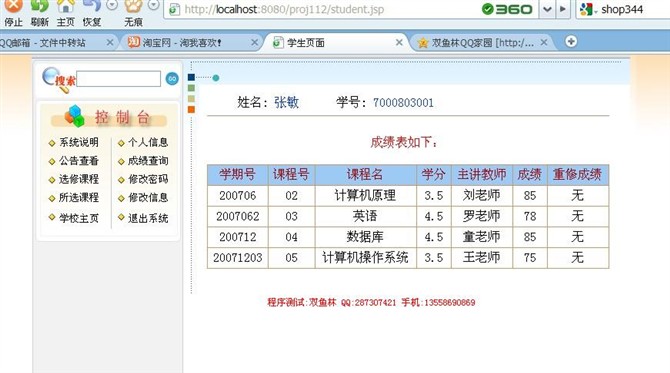Click the Go arrow beside the address bar
This screenshot has height=373, width=670.
click(563, 9)
